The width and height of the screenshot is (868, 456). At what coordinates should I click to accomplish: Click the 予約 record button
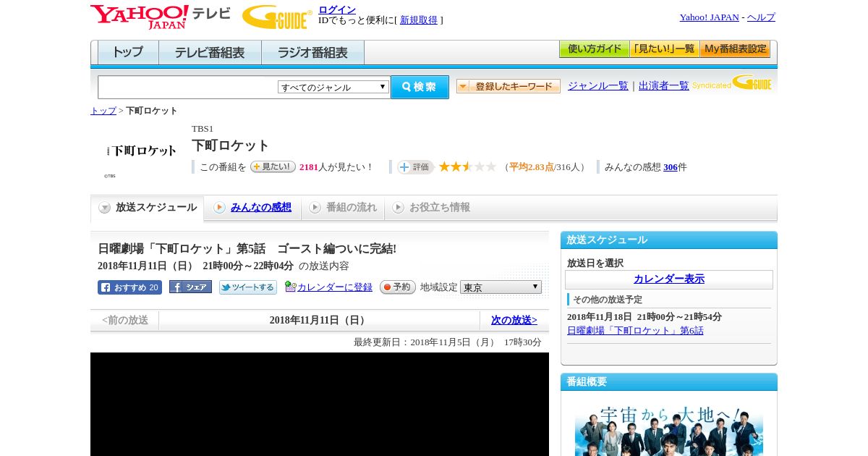[x=398, y=287]
